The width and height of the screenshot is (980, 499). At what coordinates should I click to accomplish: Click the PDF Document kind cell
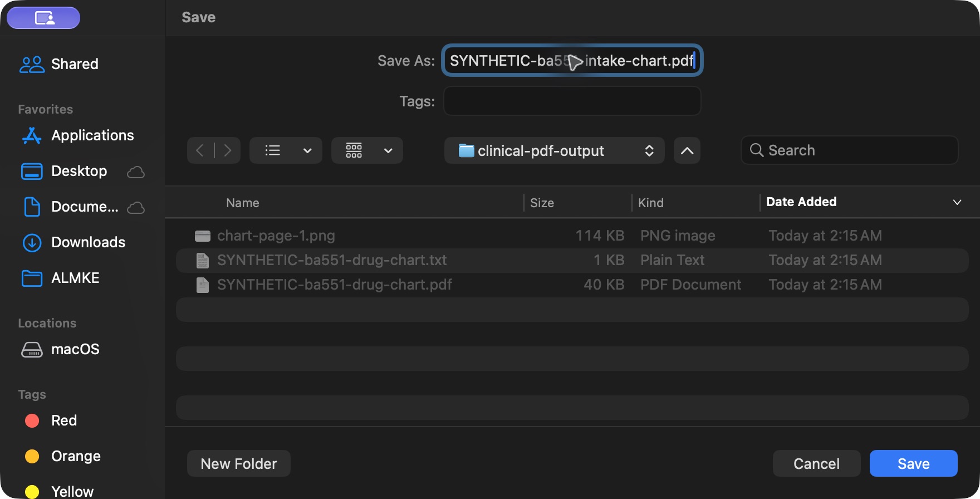tap(691, 285)
